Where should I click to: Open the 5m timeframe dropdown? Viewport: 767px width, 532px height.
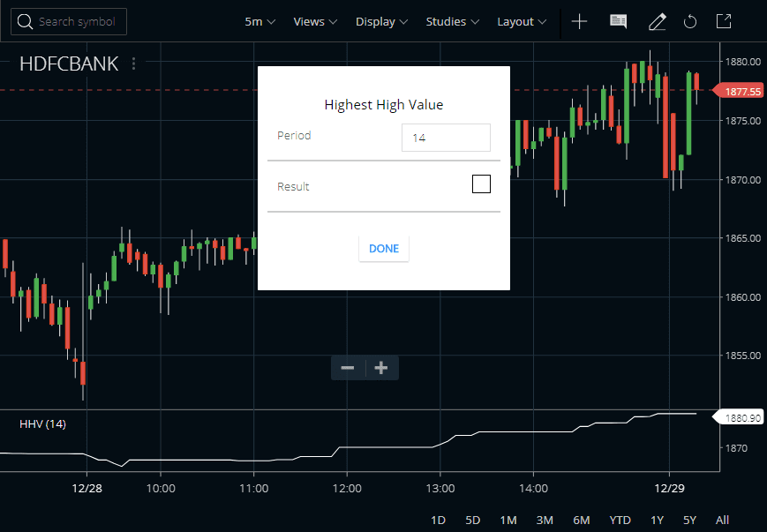[x=259, y=21]
